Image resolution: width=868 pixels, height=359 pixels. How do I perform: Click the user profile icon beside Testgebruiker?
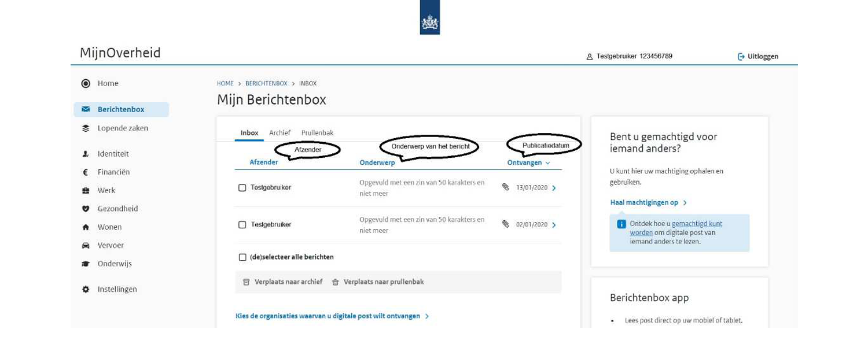[x=590, y=57]
